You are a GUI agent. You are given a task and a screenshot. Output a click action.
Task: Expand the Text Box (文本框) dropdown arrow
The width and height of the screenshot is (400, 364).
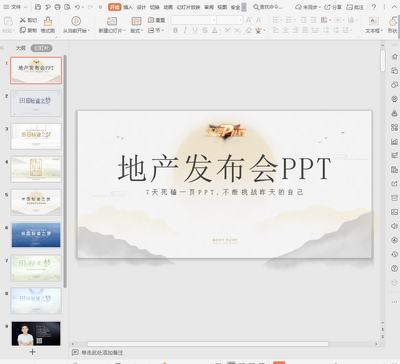coord(381,31)
